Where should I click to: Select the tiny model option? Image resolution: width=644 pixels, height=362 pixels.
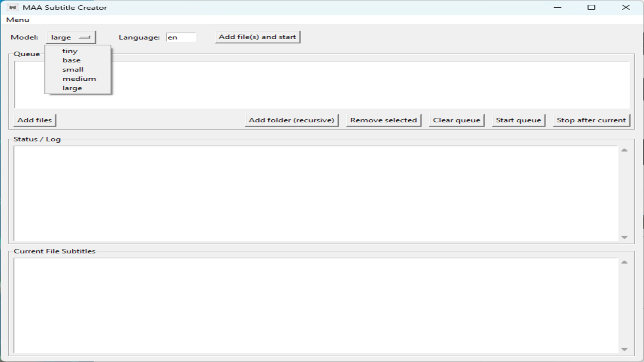[70, 51]
